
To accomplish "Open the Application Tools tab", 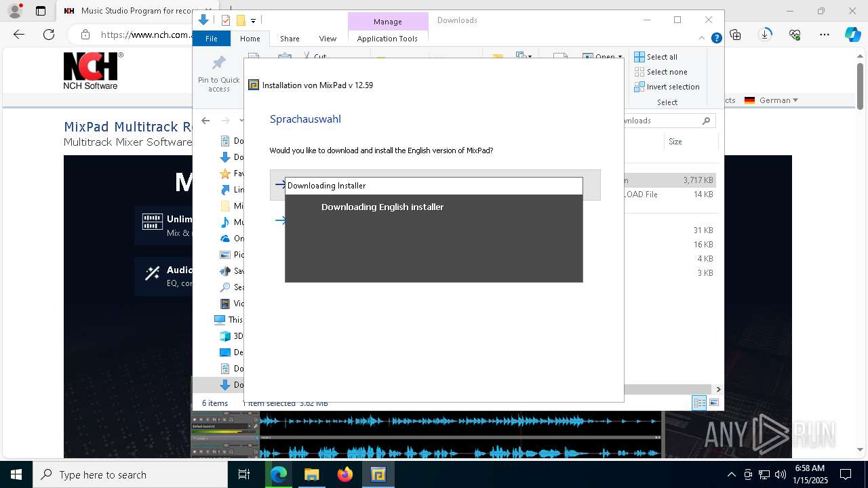I will coord(387,39).
